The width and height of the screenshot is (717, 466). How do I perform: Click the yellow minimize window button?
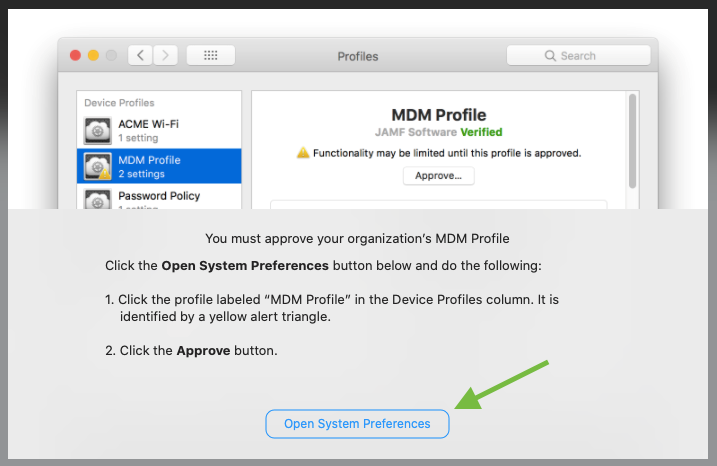click(93, 55)
